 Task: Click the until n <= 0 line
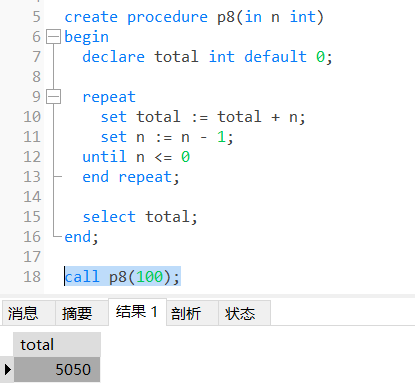(x=136, y=157)
